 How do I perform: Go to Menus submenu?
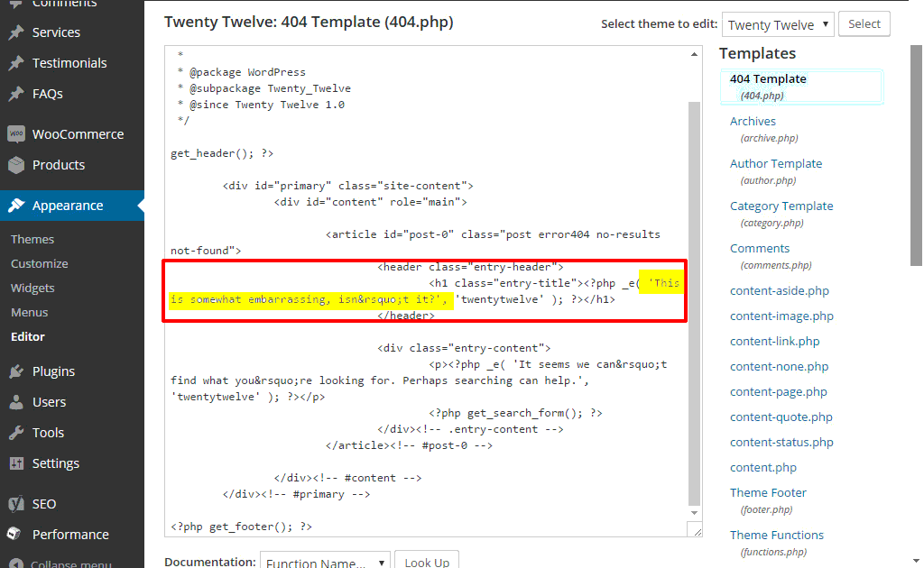[x=30, y=313]
